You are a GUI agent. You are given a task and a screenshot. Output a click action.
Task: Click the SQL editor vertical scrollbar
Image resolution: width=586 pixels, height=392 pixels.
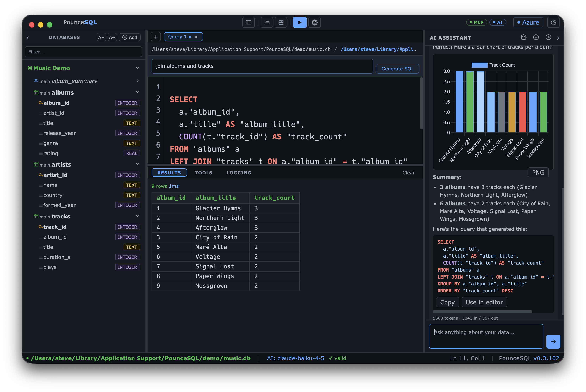(421, 103)
